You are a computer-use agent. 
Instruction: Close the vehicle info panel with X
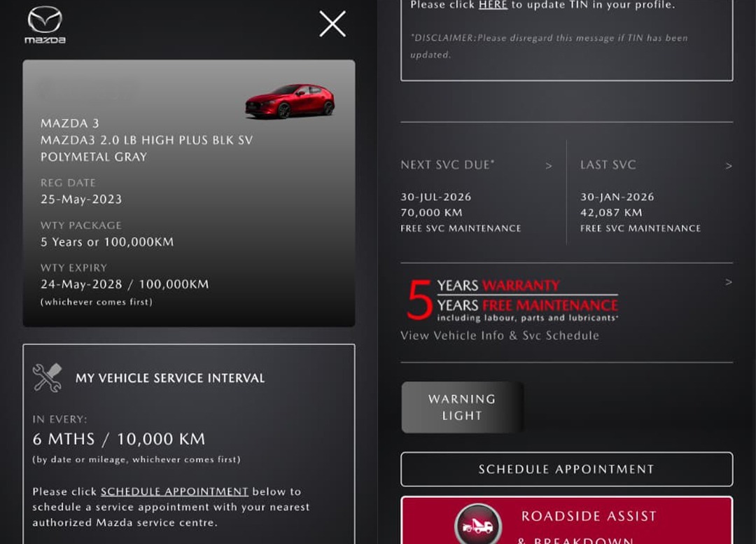coord(332,24)
